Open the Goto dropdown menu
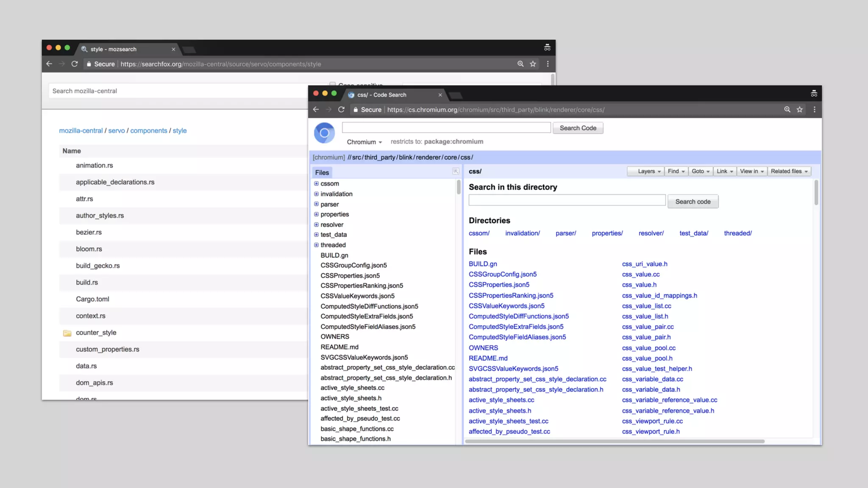Screen dimensions: 868x488 pos(701,171)
